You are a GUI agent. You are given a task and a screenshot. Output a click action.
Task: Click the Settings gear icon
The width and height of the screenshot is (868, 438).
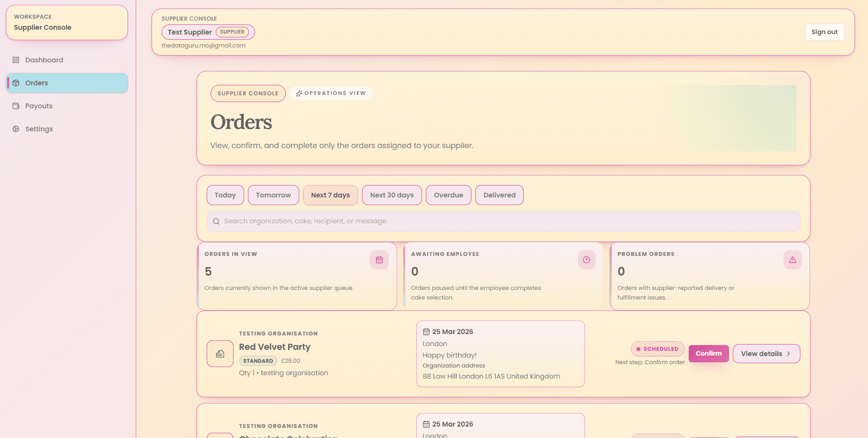[x=16, y=129]
